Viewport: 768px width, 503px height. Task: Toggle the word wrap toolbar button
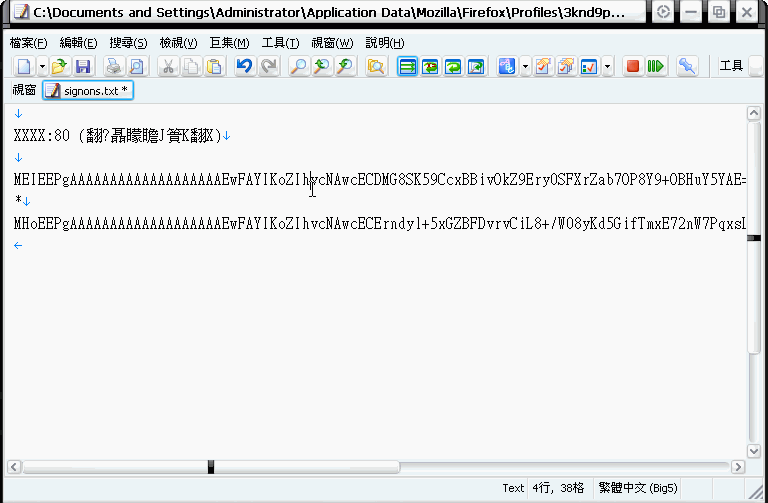[408, 66]
